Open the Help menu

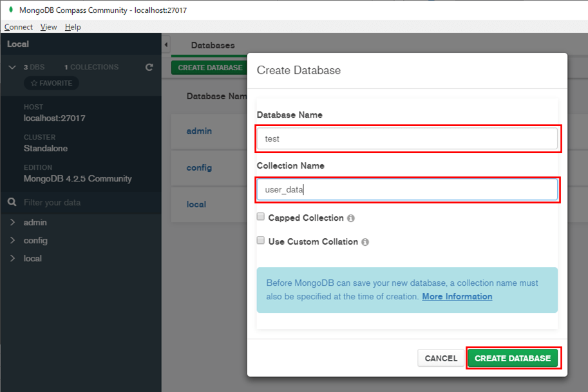[73, 27]
